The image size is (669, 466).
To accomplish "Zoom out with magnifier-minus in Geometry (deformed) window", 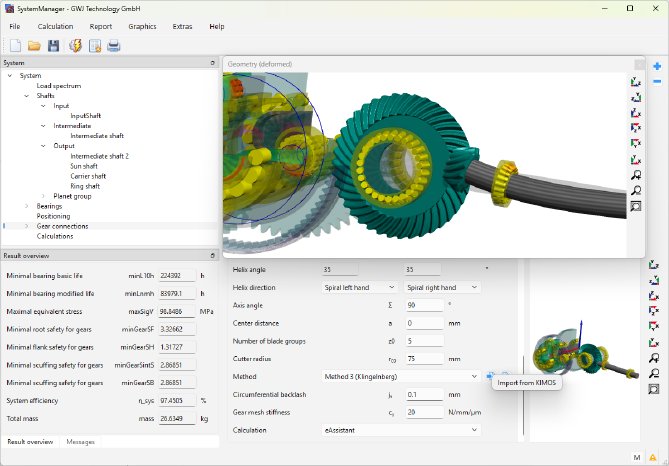I will 636,190.
